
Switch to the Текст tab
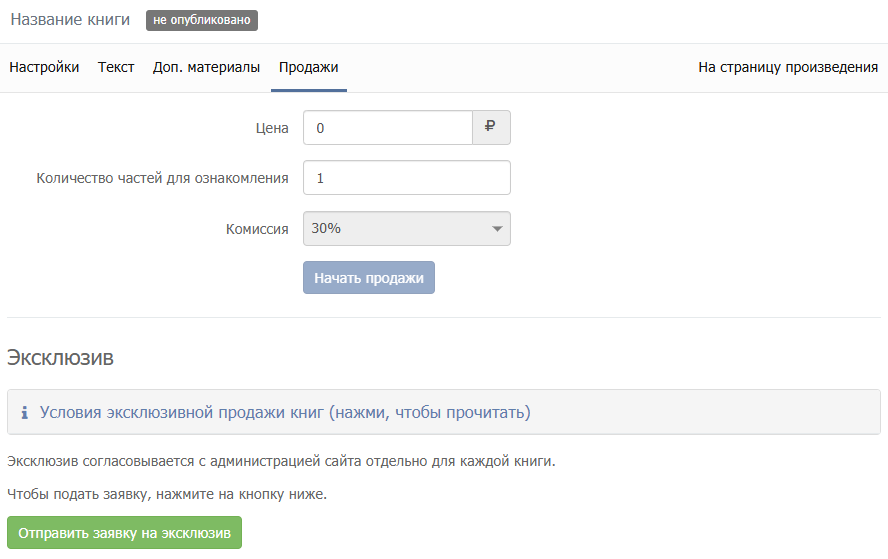pos(116,67)
